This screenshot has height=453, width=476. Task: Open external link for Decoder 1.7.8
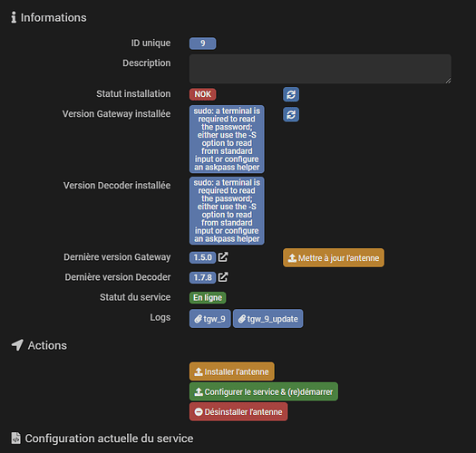[223, 277]
